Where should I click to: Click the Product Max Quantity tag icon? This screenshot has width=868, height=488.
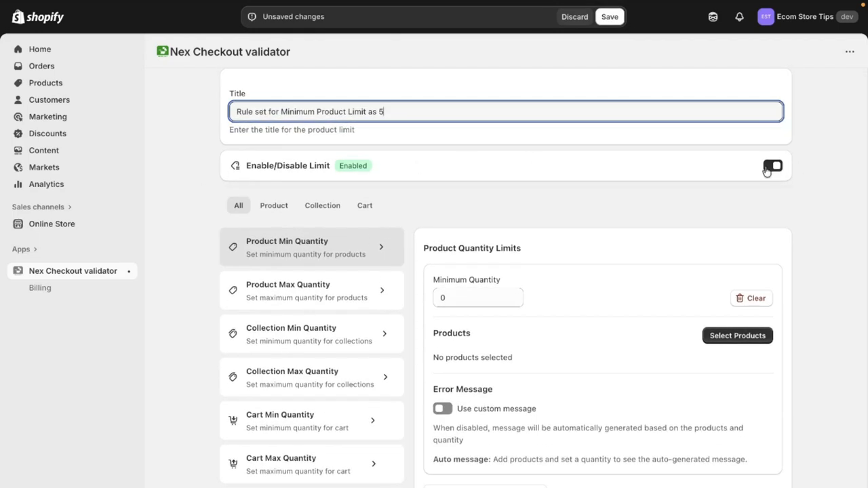(233, 290)
